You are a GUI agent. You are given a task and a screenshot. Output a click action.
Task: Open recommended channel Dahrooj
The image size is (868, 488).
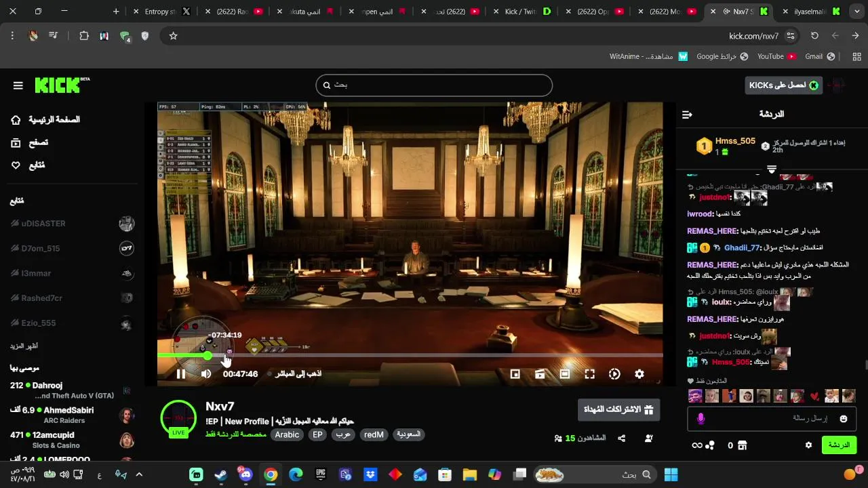pyautogui.click(x=72, y=390)
